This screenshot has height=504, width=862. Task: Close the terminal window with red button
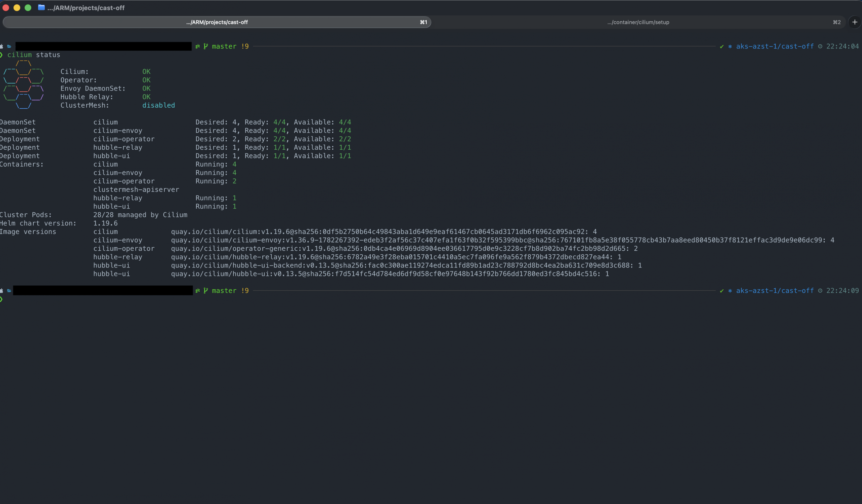[6, 7]
